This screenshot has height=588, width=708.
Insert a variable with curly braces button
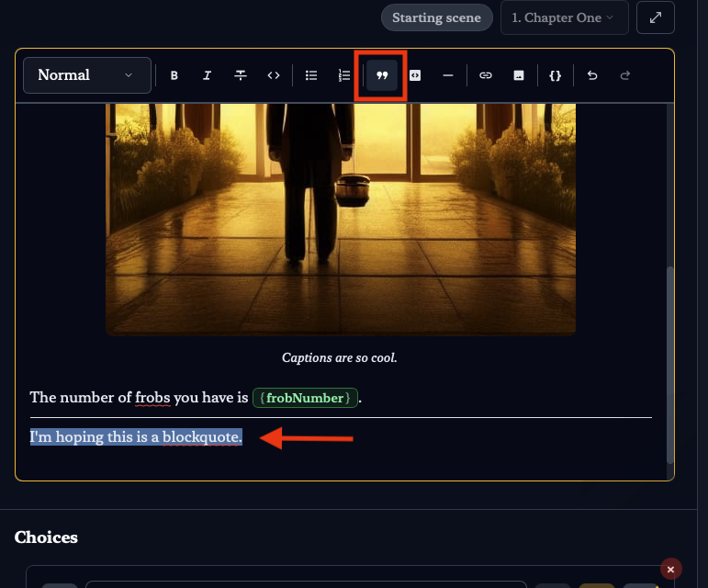pyautogui.click(x=555, y=75)
